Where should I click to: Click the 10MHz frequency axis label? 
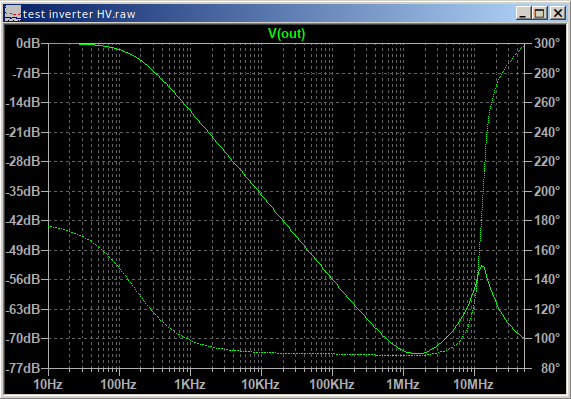473,384
